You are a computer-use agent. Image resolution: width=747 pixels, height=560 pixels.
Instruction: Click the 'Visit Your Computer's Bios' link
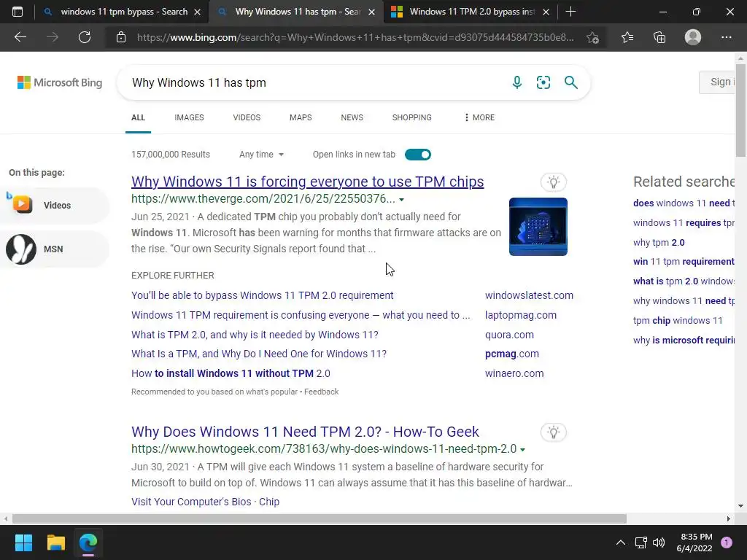click(191, 502)
